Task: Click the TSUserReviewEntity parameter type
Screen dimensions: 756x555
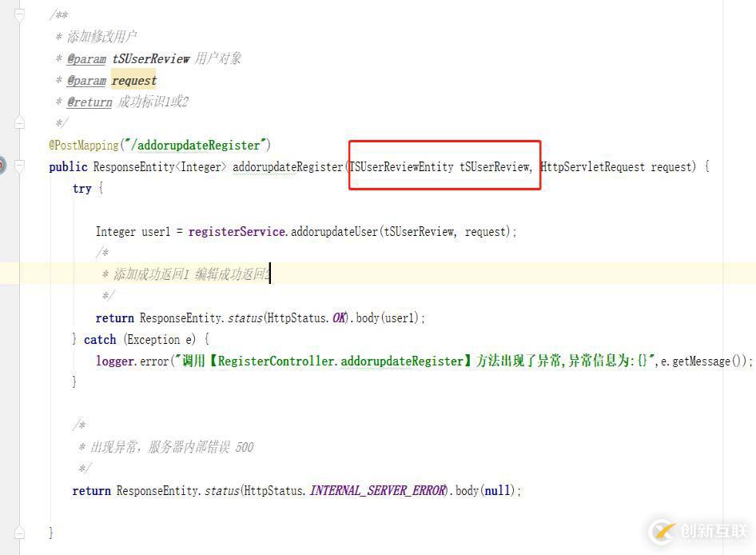Action: coord(401,166)
